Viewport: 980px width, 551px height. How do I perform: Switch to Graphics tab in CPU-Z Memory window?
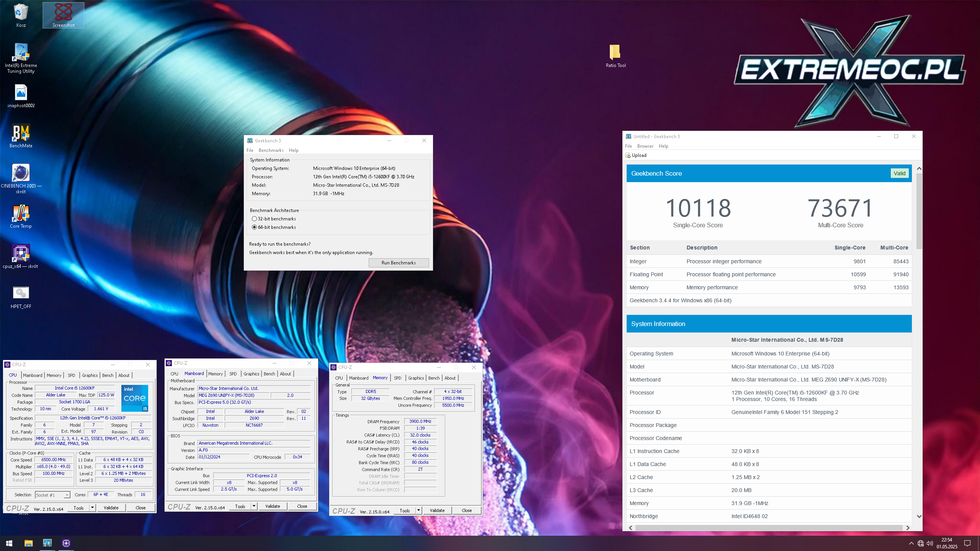tap(416, 378)
